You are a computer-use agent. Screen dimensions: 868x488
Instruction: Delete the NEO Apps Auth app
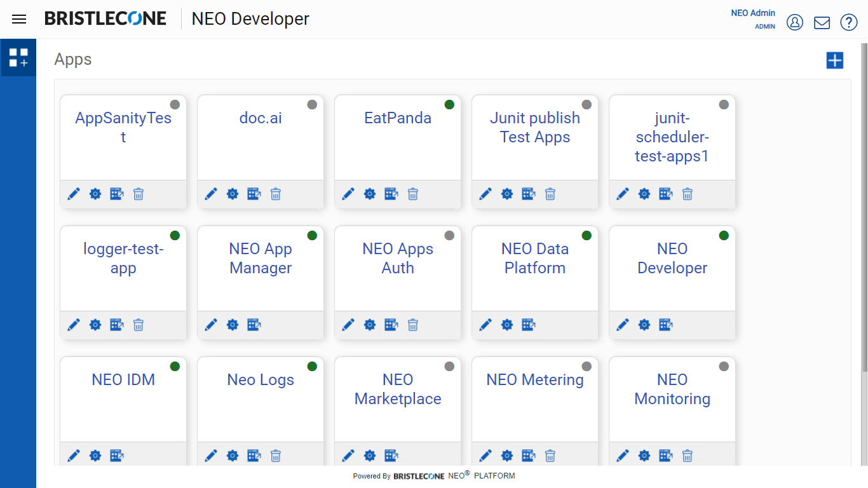413,325
